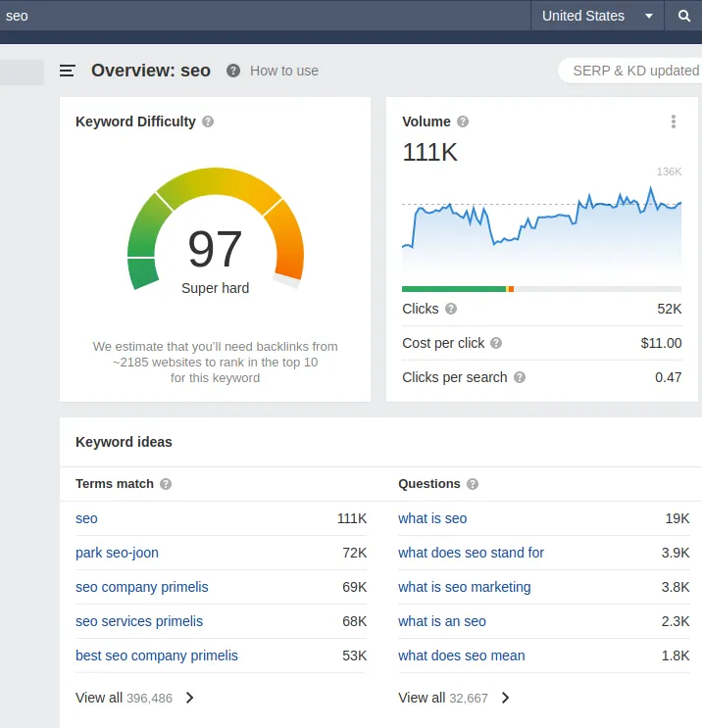Click the 111K volume value
This screenshot has height=728, width=702.
430,152
